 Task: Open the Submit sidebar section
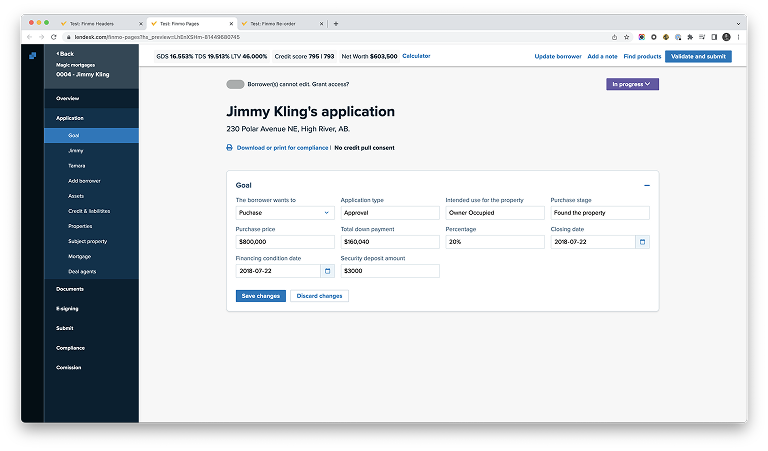pos(92,329)
